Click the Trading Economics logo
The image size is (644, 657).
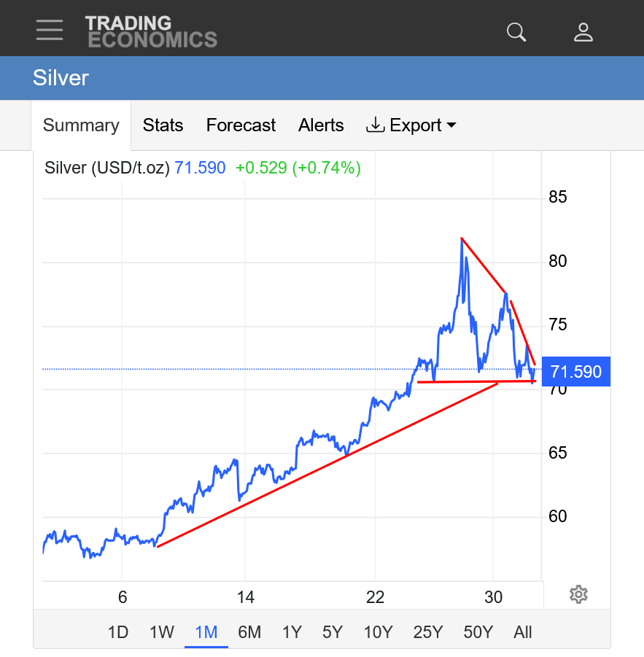[x=151, y=31]
